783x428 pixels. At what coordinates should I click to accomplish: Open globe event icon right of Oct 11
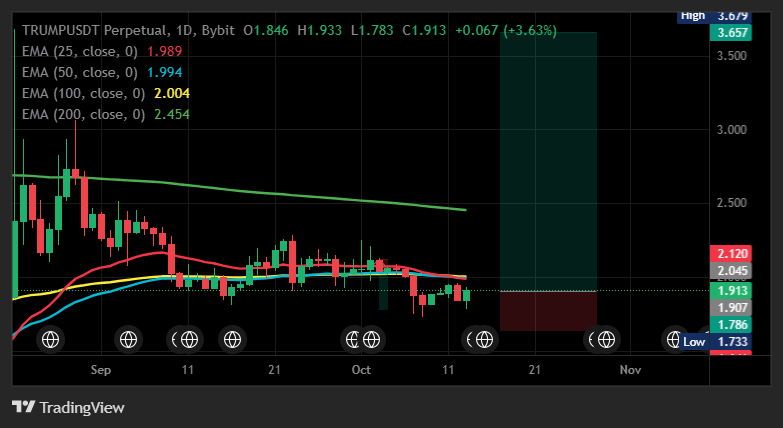coord(484,340)
